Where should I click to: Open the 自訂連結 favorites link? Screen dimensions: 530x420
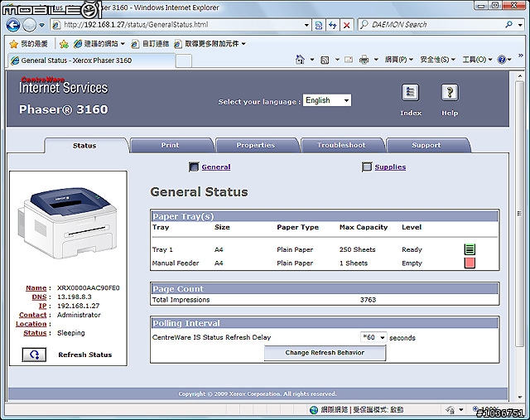[150, 44]
